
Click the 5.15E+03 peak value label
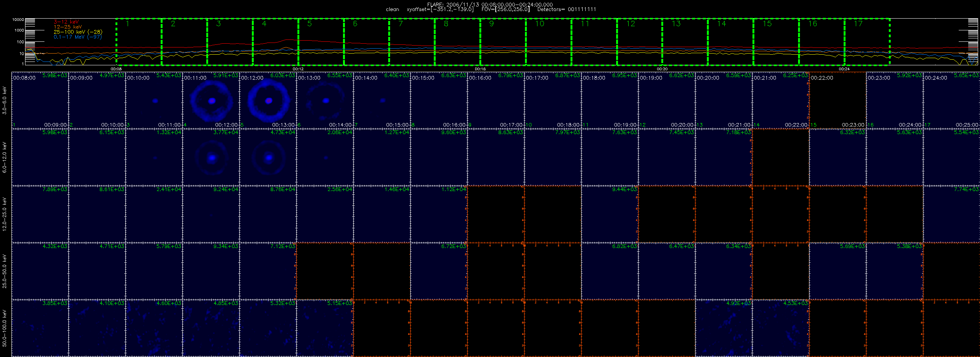pyautogui.click(x=340, y=303)
